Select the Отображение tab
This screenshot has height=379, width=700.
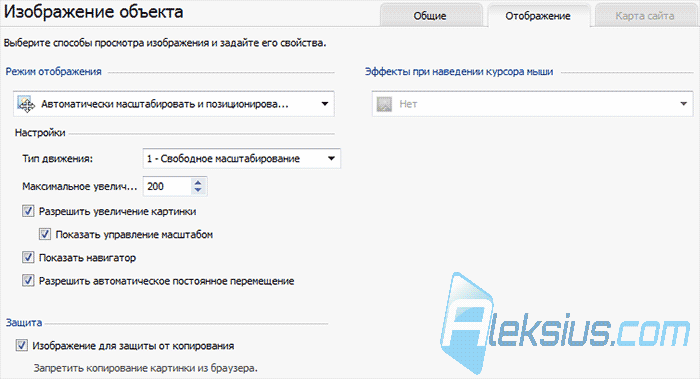[538, 16]
